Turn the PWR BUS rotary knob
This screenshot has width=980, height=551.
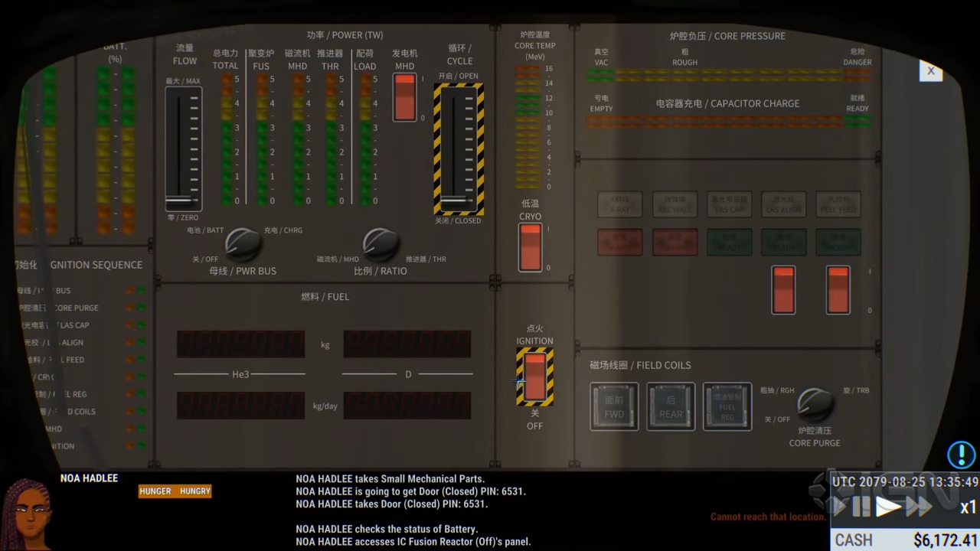[242, 244]
